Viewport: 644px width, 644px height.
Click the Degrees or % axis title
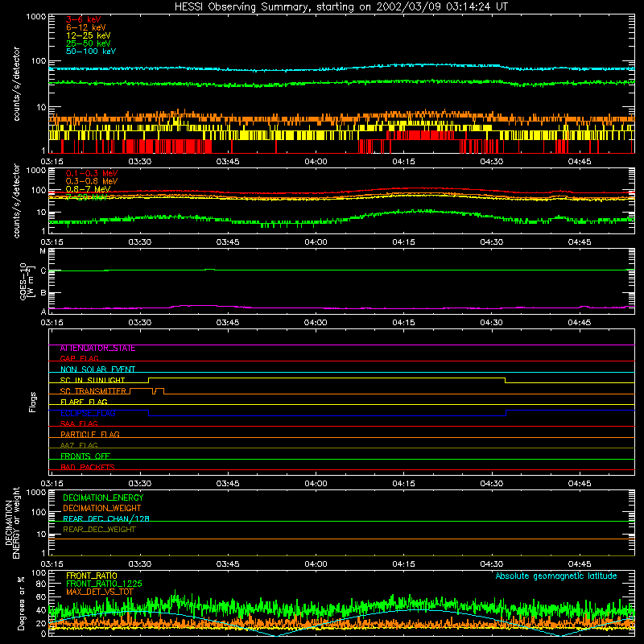[x=22, y=603]
